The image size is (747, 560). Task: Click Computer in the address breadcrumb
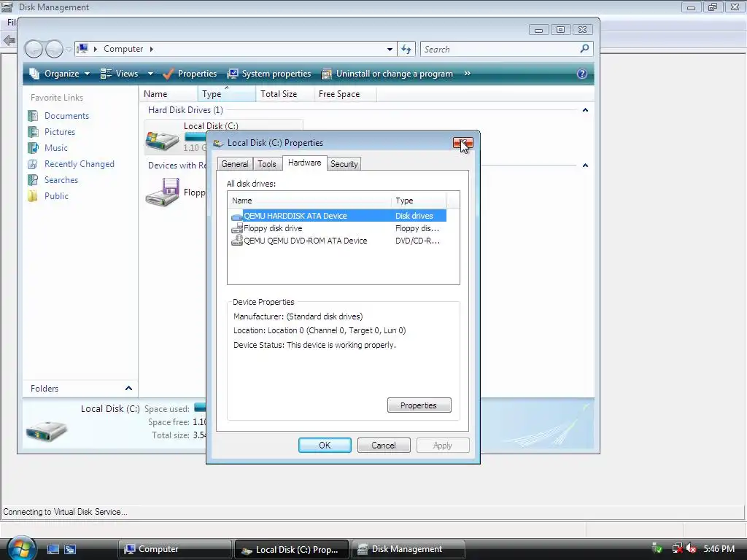(x=123, y=49)
